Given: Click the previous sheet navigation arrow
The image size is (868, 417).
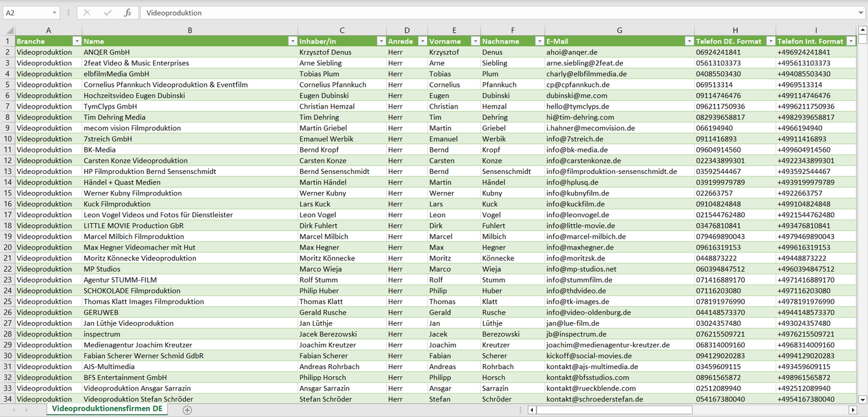Looking at the screenshot, I should pyautogui.click(x=13, y=410).
